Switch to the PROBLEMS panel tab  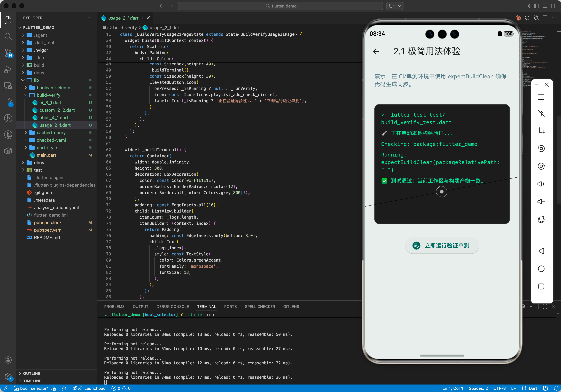click(x=114, y=306)
